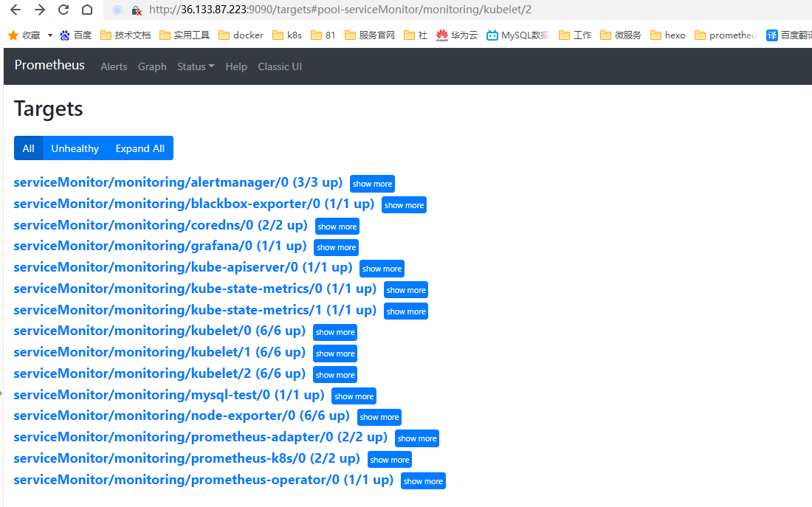Open the Help page

coord(236,66)
